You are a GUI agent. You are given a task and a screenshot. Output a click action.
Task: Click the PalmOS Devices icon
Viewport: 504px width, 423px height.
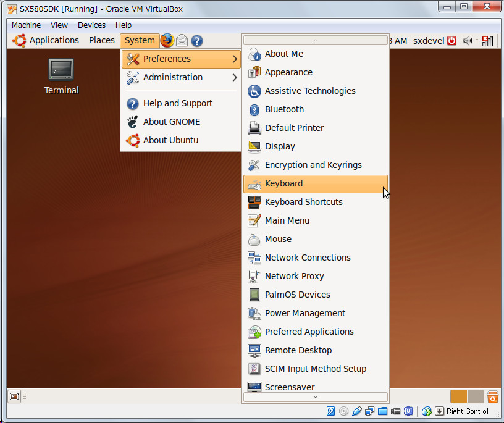[x=254, y=295]
